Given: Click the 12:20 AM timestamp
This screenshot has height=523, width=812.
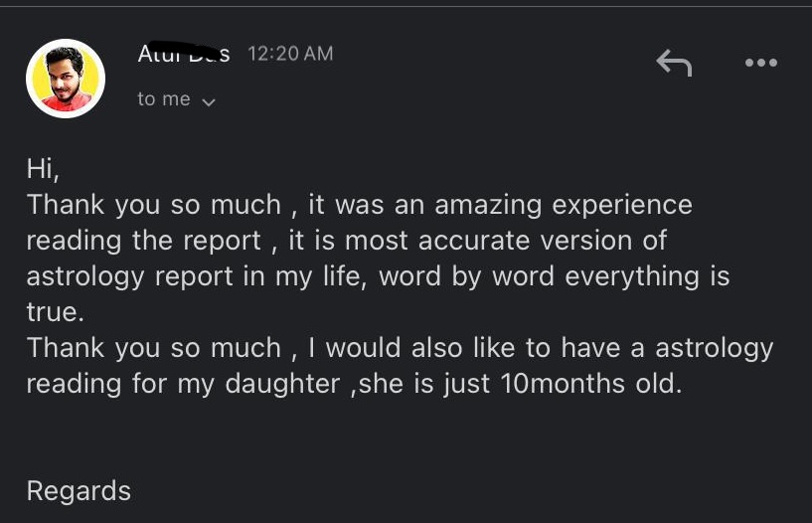Looking at the screenshot, I should (x=289, y=54).
